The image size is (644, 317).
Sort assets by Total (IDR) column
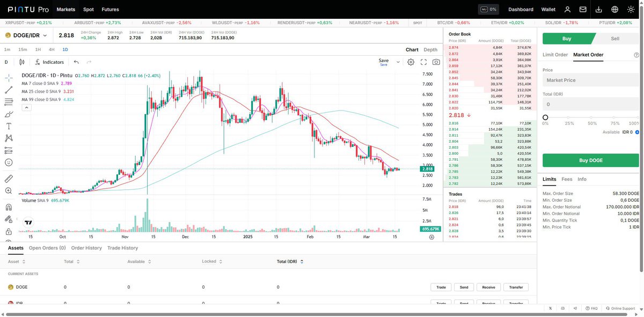[x=291, y=261]
